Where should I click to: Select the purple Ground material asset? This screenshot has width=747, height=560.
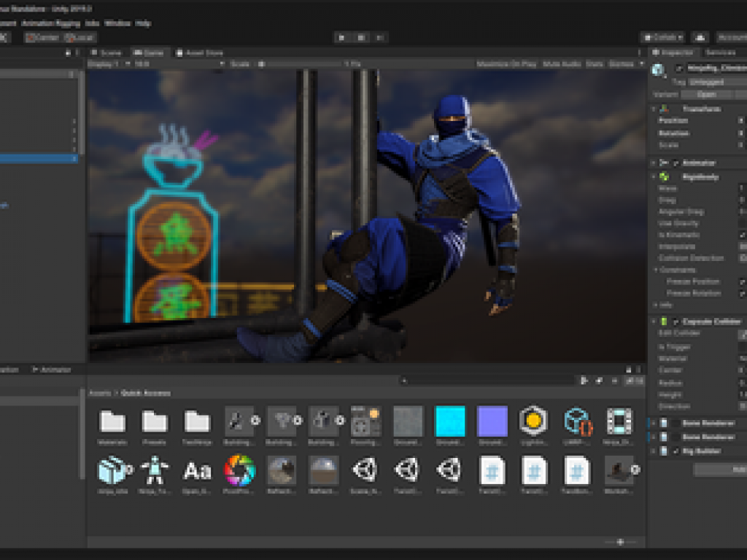click(492, 421)
